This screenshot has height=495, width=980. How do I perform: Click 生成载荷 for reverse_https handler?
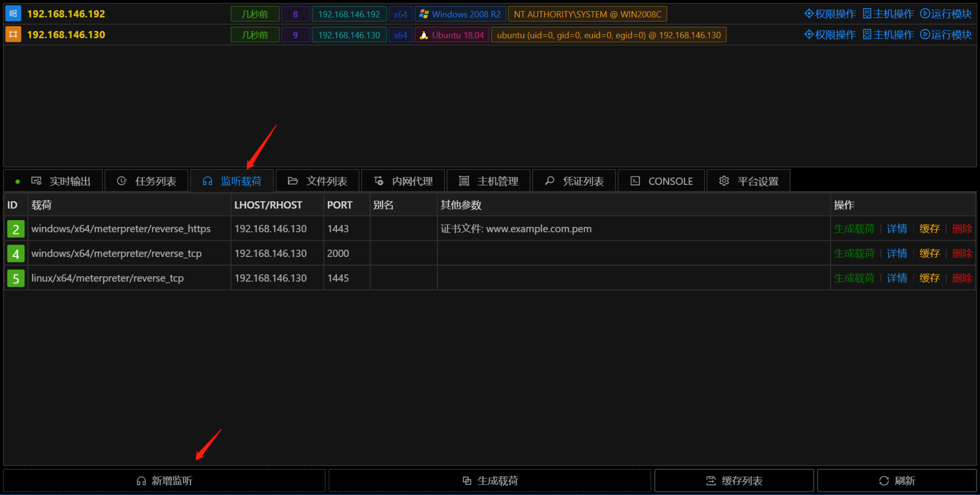(854, 229)
